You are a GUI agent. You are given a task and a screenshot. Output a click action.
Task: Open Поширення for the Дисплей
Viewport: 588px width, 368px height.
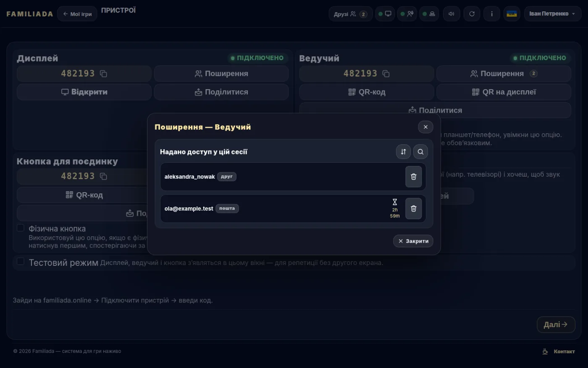point(221,74)
